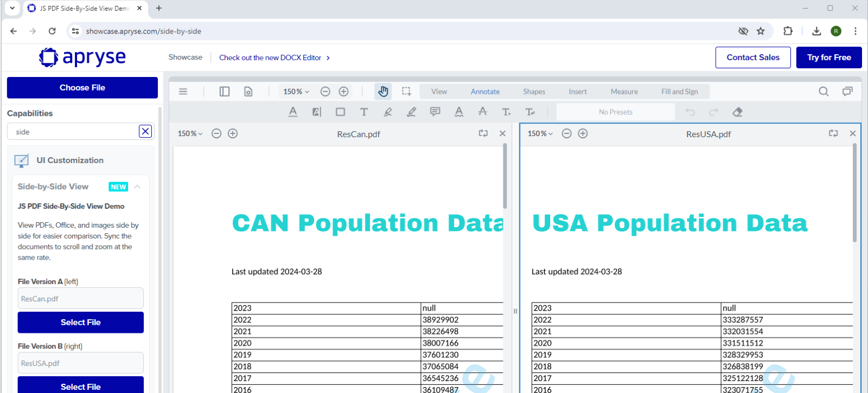Toggle sync on ResCan.pdf pane
The width and height of the screenshot is (868, 393).
coord(483,133)
